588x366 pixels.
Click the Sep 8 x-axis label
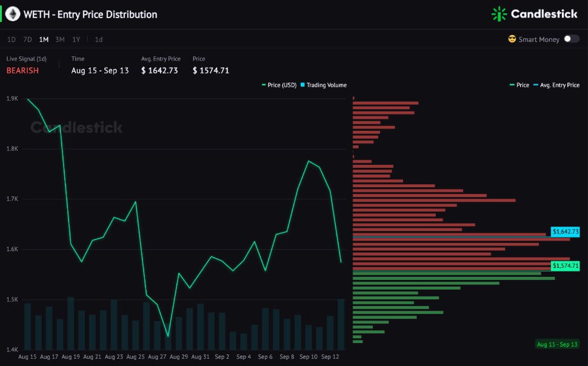point(287,357)
